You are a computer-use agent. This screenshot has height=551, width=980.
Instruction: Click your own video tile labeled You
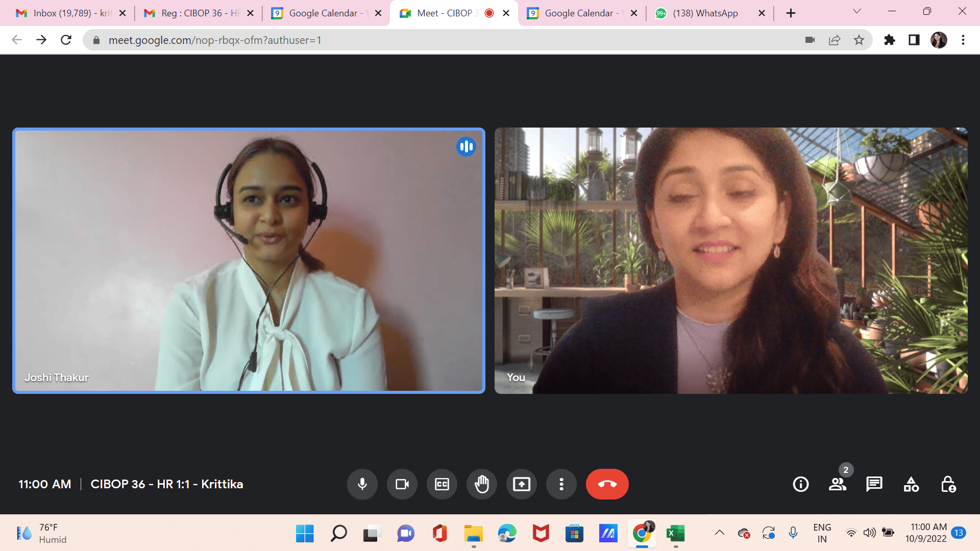click(x=731, y=261)
